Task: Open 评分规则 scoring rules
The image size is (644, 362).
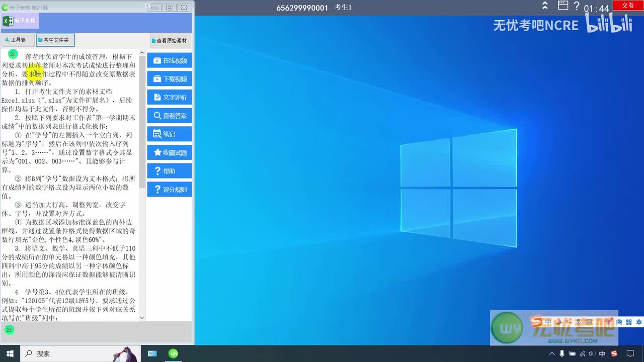Action: coord(170,190)
